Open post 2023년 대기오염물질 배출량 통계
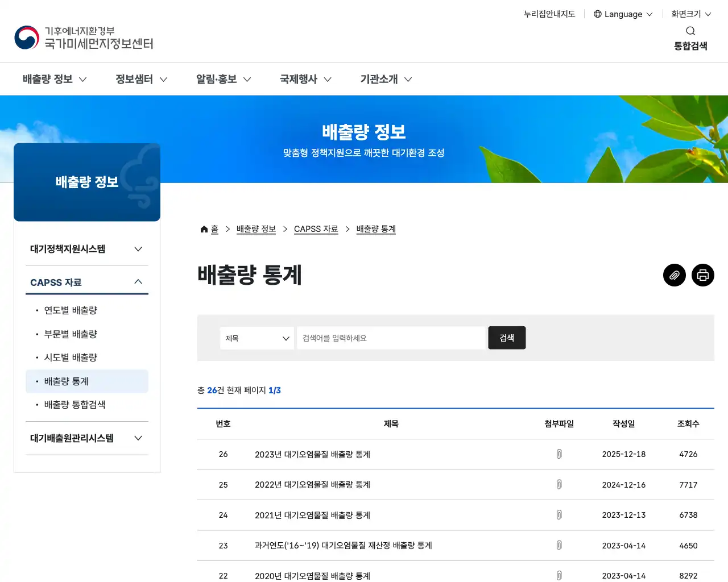Image resolution: width=728 pixels, height=582 pixels. (x=312, y=454)
